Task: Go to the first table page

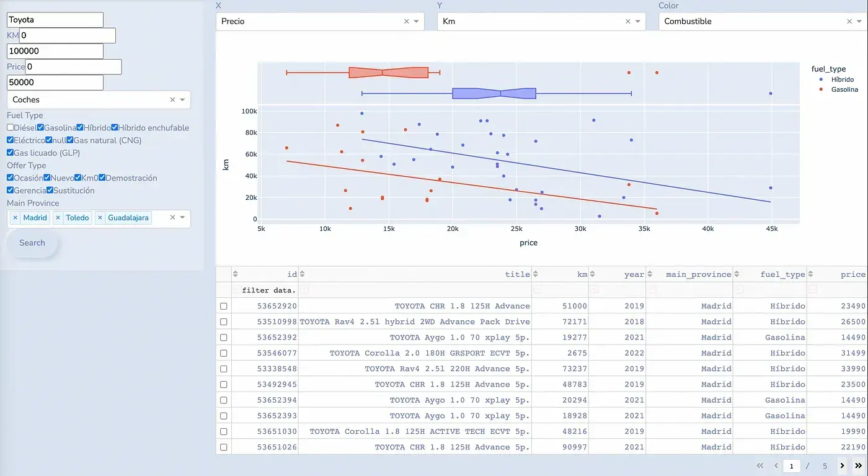Action: coord(759,465)
